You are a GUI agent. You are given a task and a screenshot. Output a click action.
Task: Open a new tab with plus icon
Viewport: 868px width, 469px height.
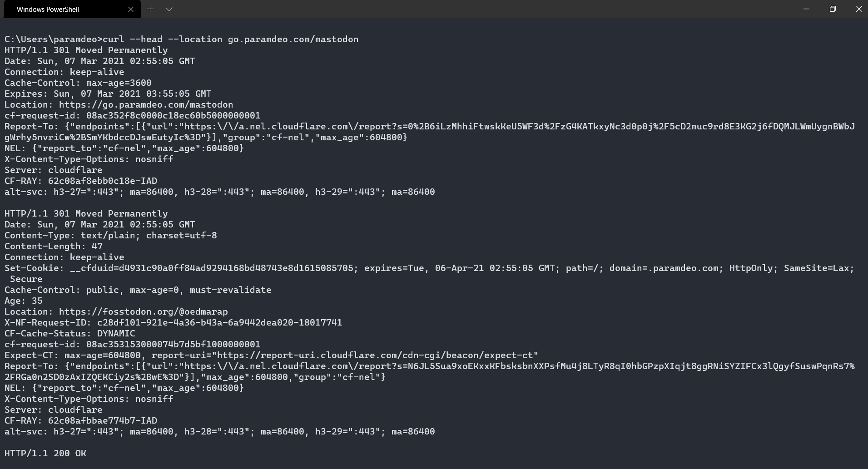150,9
